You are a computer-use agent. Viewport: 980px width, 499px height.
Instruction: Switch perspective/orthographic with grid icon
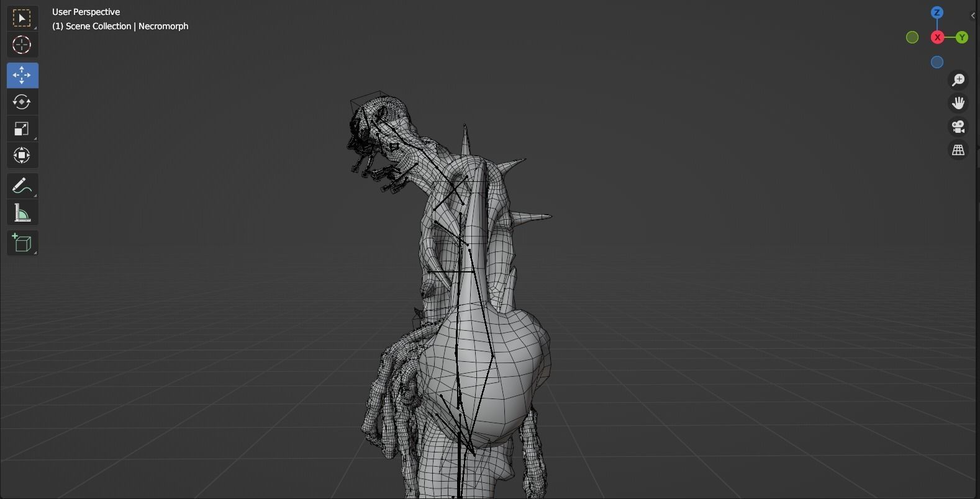[x=958, y=150]
